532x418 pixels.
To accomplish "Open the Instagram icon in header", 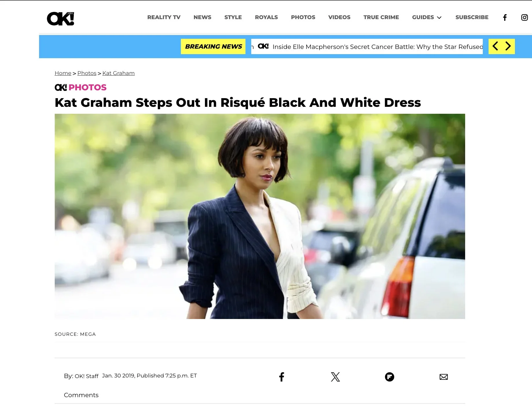I will click(x=524, y=17).
